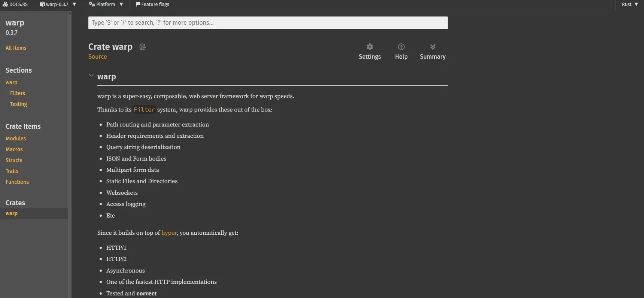Click the Crates sidebar heading

point(15,203)
